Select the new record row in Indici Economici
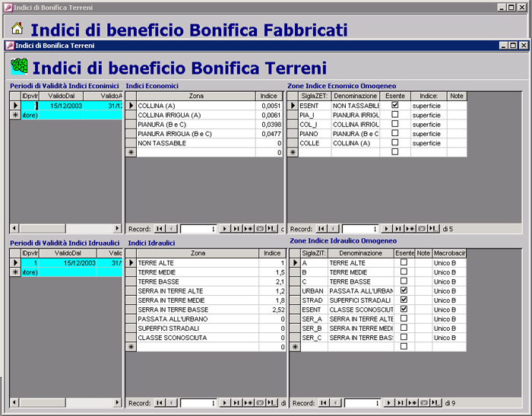Image resolution: width=532 pixels, height=416 pixels. [x=130, y=152]
